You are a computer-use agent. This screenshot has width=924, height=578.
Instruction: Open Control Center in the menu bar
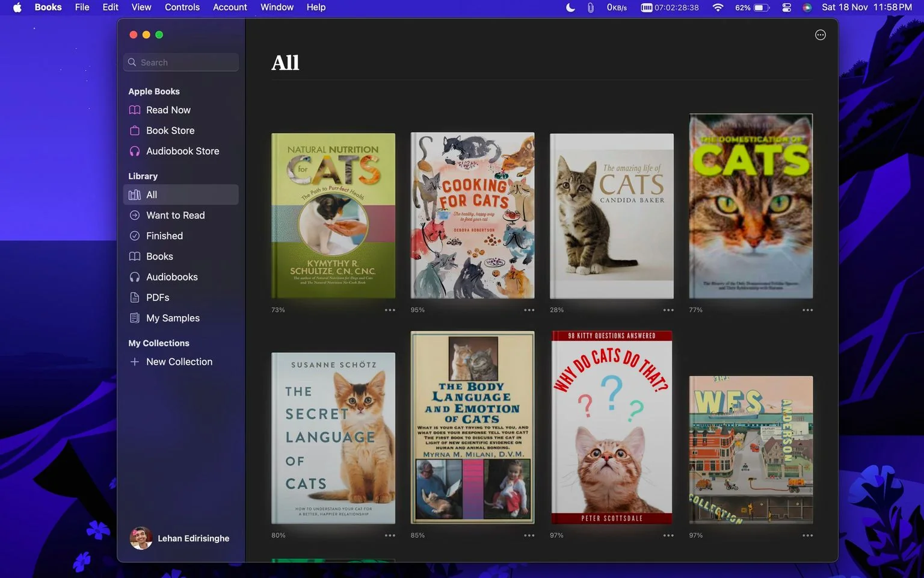(x=786, y=7)
